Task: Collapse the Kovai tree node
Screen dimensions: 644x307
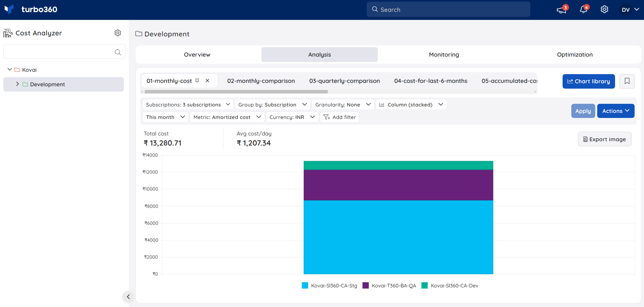Action: [x=9, y=69]
